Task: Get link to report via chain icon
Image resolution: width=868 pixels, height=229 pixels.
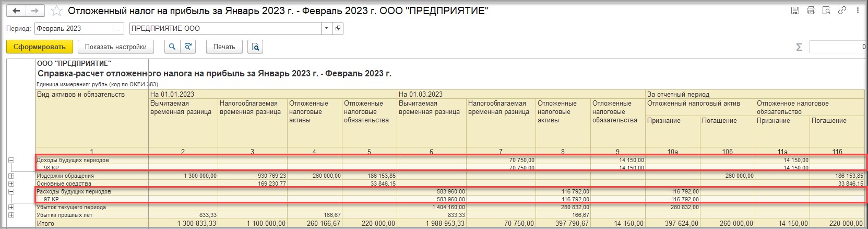Action: (842, 10)
